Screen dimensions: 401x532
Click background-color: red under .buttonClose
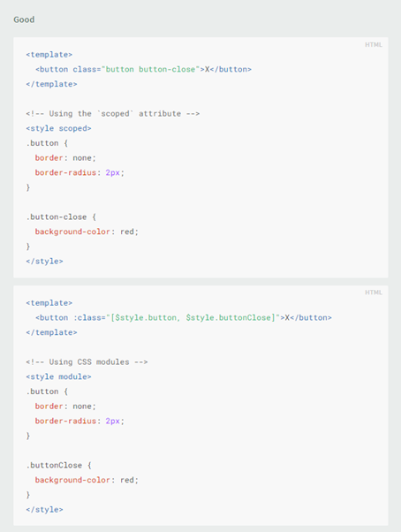87,480
